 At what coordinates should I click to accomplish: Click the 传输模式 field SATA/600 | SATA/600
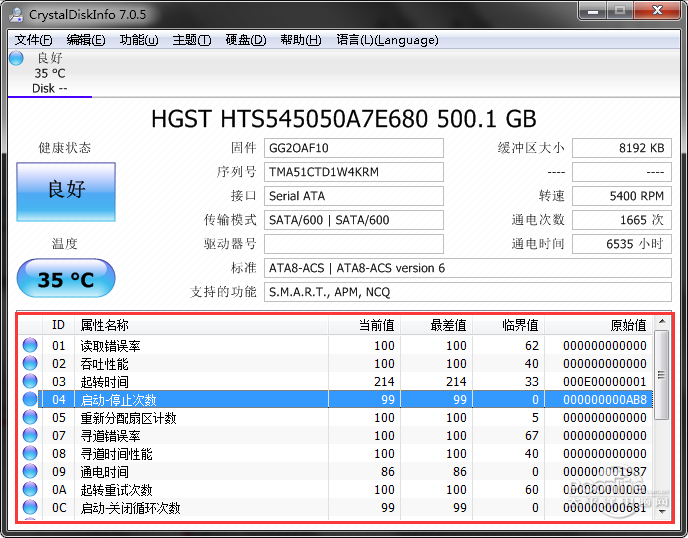[354, 220]
